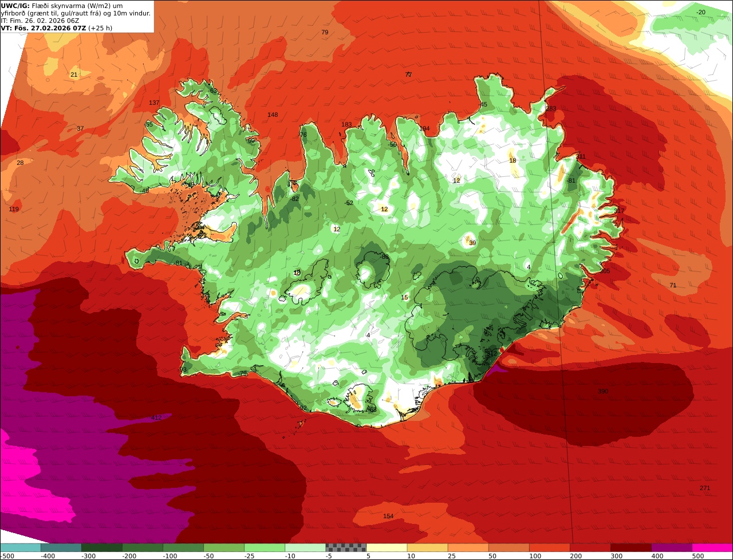Click the red 200 to 300 legend swatch
The height and width of the screenshot is (560, 733).
[x=590, y=547]
